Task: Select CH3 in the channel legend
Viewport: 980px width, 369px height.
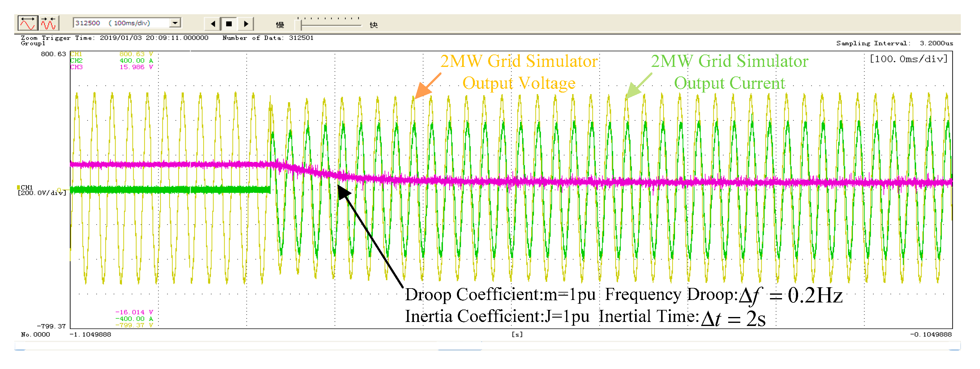Action: [x=76, y=67]
